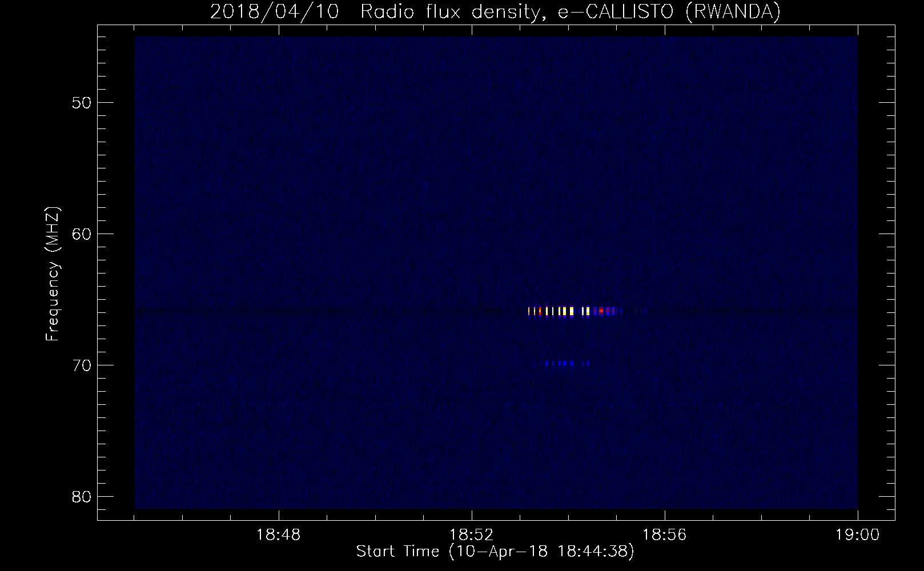Click the plot title "2018/04/10 Radio flux density, e-CALLISTO (RWANDA)"

pos(495,11)
